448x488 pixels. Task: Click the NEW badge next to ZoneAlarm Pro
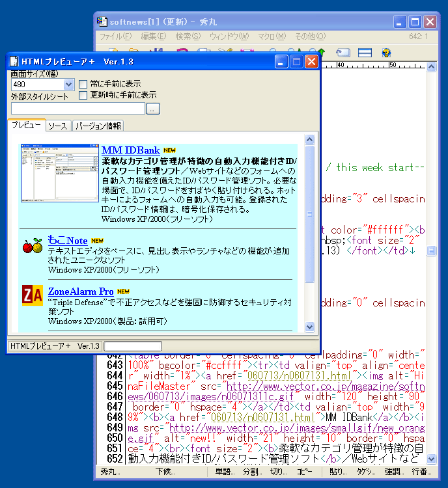tap(123, 291)
